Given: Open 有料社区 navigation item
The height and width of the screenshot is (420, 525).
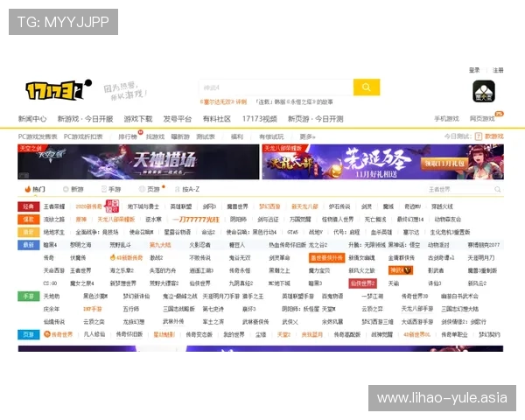Looking at the screenshot, I should tap(217, 119).
